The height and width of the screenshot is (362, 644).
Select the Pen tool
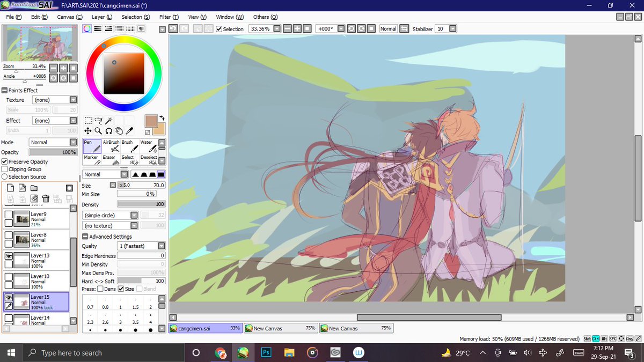click(92, 146)
